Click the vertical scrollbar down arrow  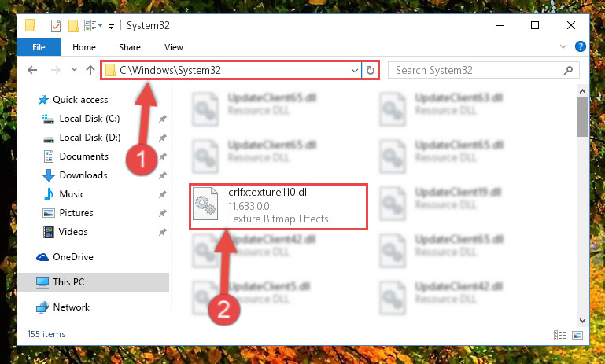[583, 321]
